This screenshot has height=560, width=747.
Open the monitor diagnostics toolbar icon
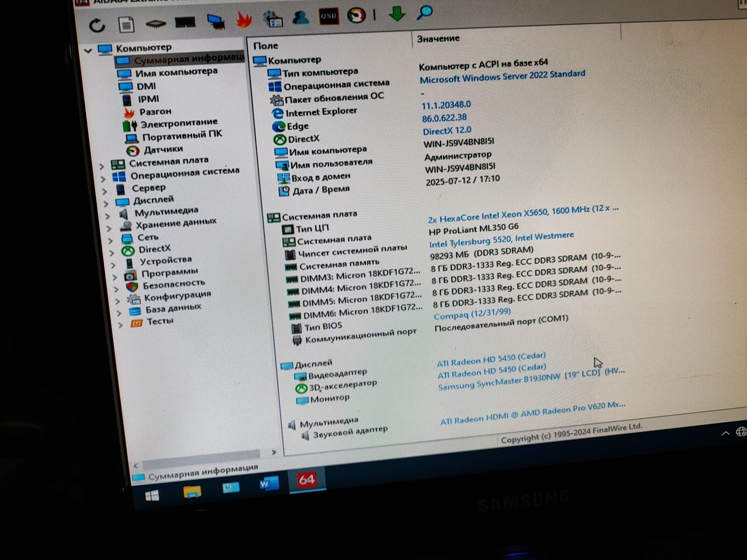point(216,22)
